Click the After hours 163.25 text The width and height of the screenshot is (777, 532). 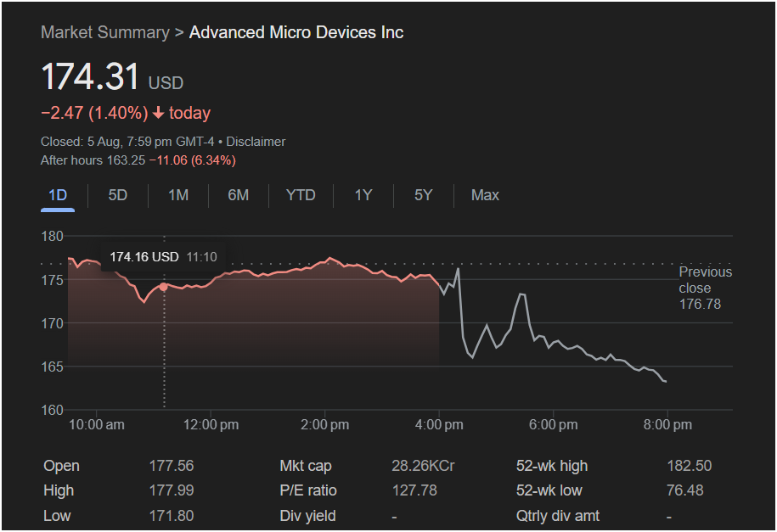93,160
